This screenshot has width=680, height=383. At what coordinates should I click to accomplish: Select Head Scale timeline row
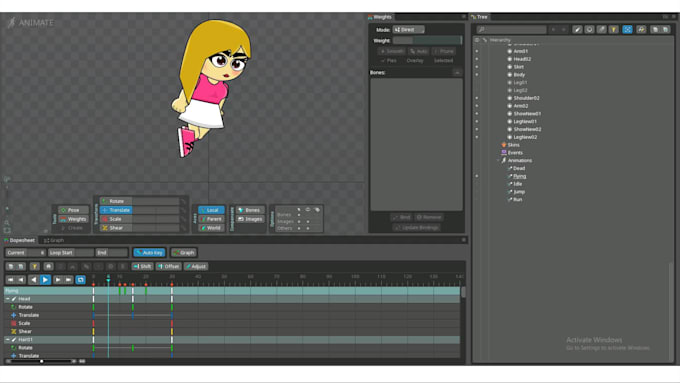coord(232,323)
